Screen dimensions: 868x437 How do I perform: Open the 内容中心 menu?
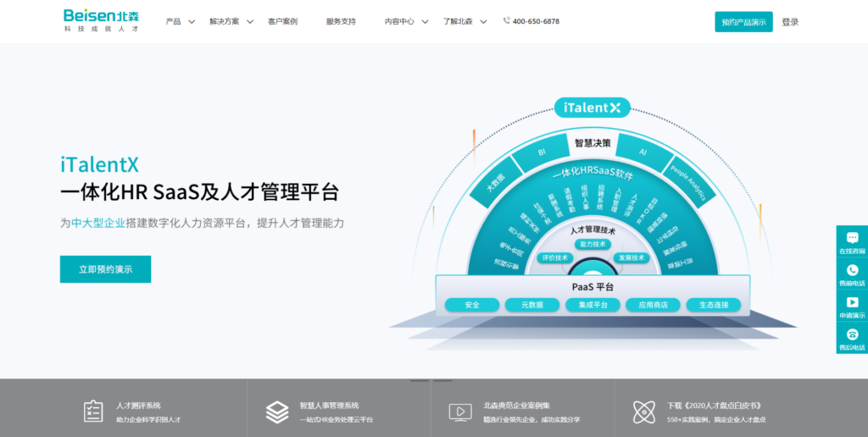tap(399, 21)
